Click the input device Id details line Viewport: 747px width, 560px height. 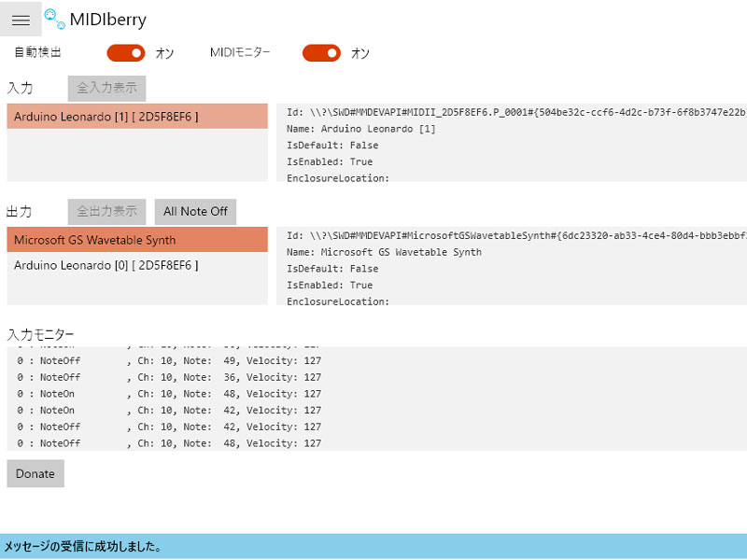tap(514, 112)
